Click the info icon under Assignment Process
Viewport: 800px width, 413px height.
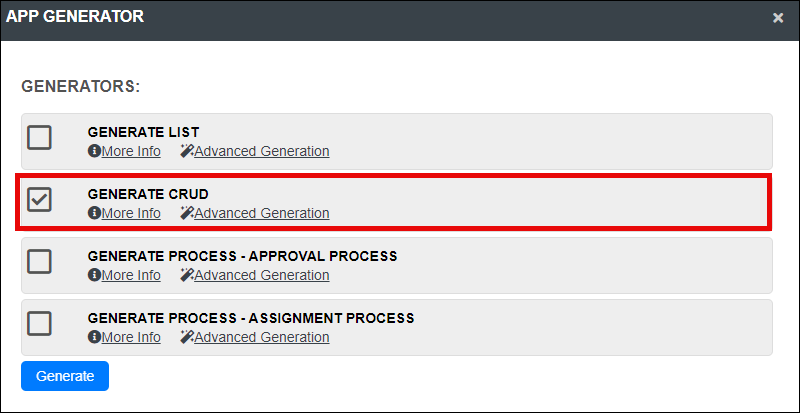pyautogui.click(x=94, y=337)
